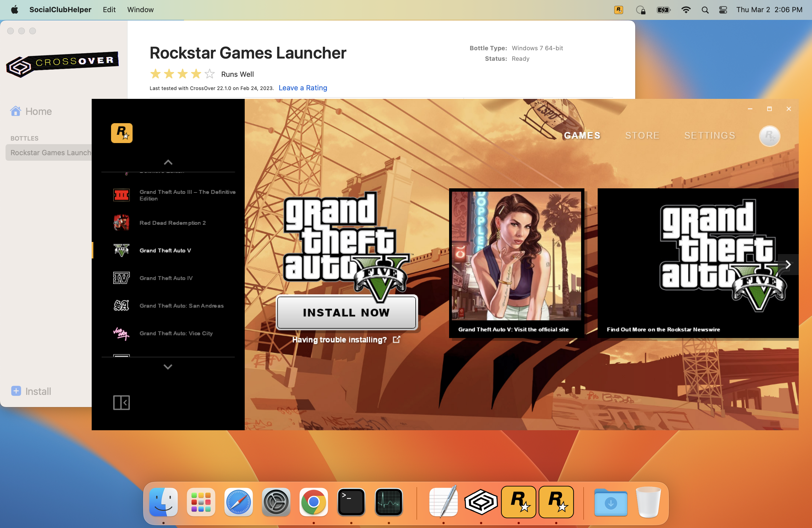Click the GTA III Definitive Edition sidebar icon
This screenshot has width=812, height=528.
tap(121, 195)
